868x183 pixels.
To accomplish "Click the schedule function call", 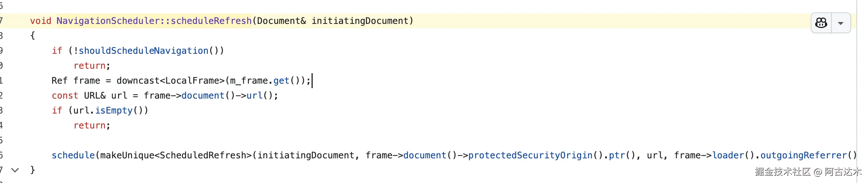I will 73,155.
